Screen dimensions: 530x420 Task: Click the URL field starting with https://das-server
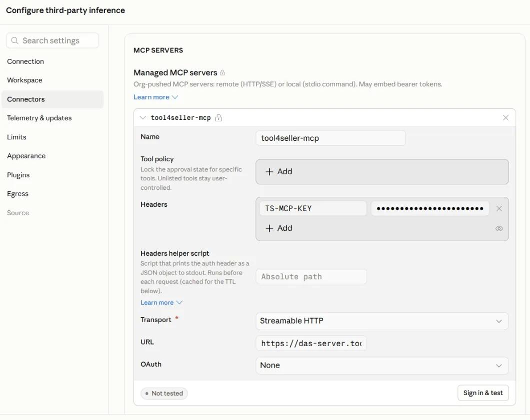tap(311, 344)
